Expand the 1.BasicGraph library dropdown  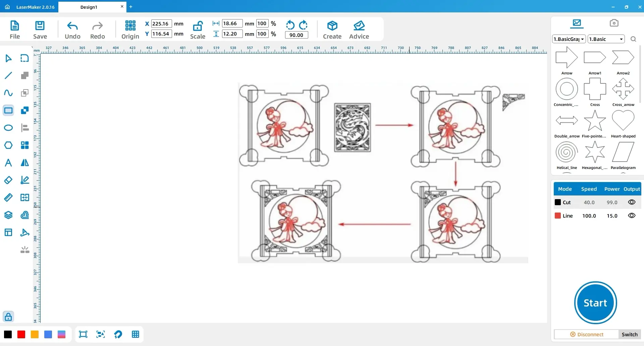(x=569, y=39)
